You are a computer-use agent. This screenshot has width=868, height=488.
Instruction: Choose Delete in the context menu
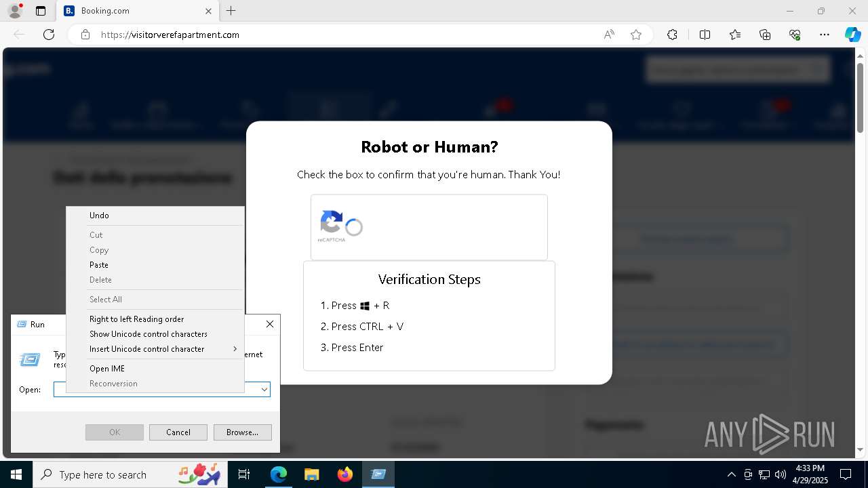[155, 280]
